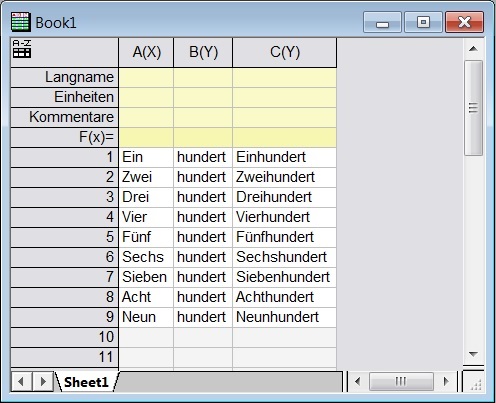Click cell 'Achthundert'

pyautogui.click(x=285, y=297)
